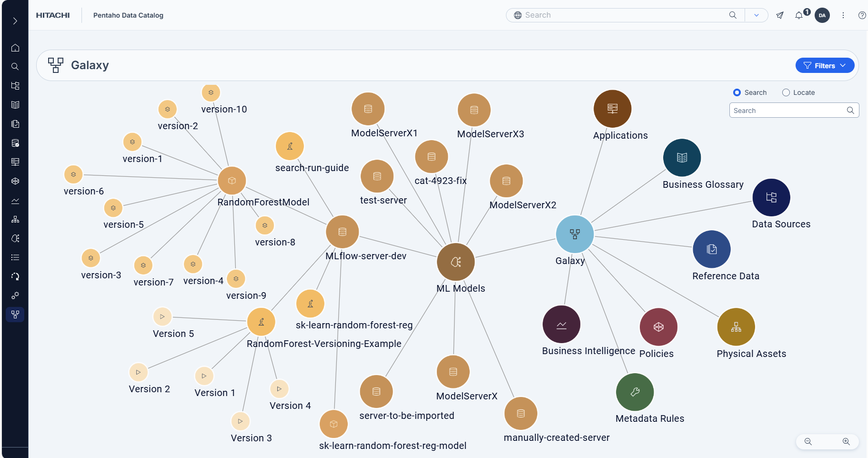Viewport: 868px width, 458px height.
Task: Open the DA user avatar menu
Action: 822,15
